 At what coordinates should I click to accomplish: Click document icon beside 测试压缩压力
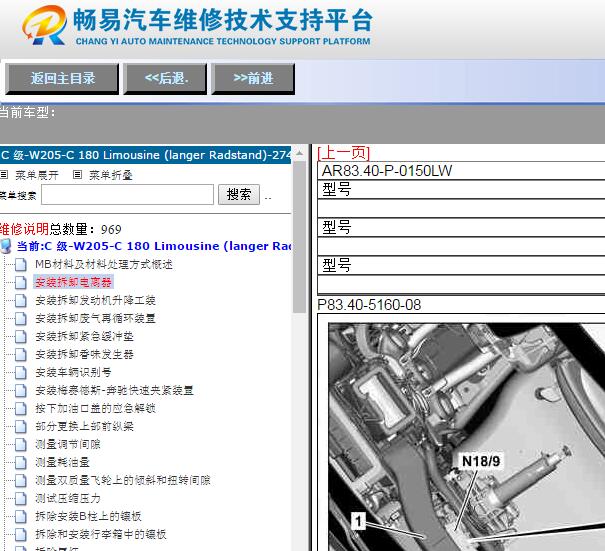point(20,499)
